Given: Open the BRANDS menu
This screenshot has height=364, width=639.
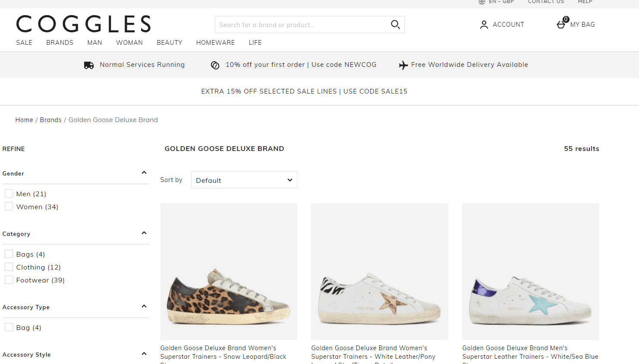Looking at the screenshot, I should coord(60,43).
